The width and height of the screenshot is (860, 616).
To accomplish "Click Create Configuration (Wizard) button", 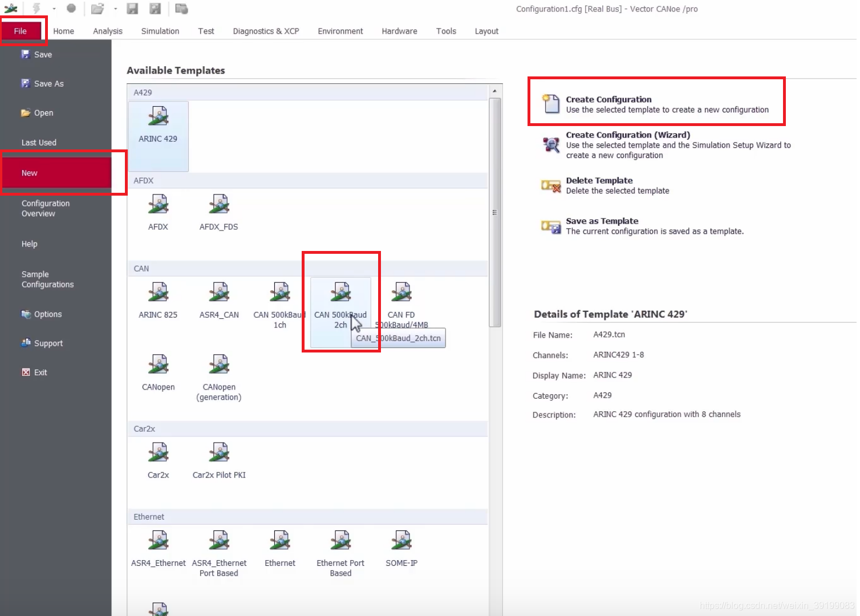I will click(x=666, y=145).
